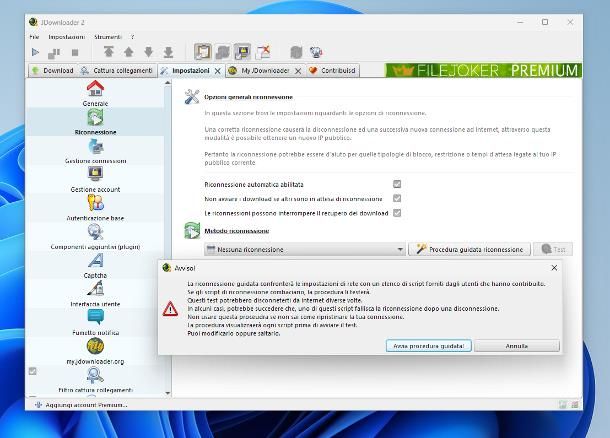Screen dimensions: 610x438
Task: Click the Opzioni generali riconnessione heading
Action: pos(248,97)
